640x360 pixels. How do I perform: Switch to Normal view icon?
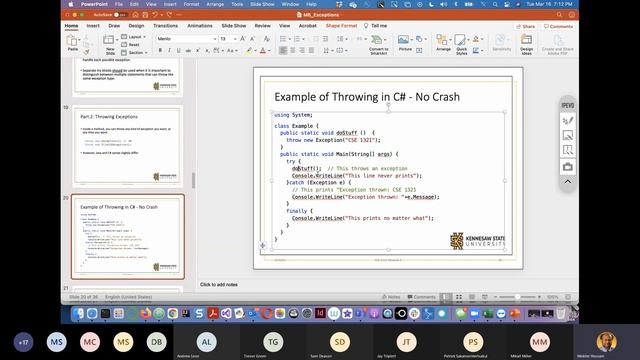click(x=446, y=297)
